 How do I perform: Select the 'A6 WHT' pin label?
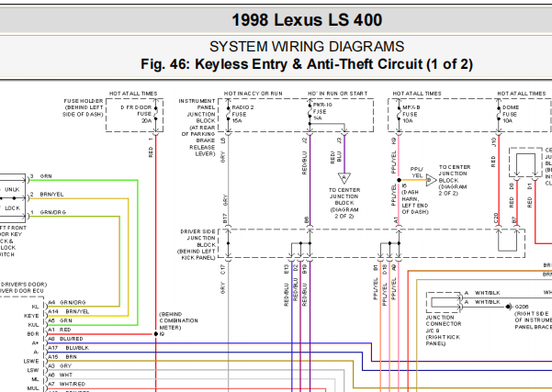pyautogui.click(x=61, y=375)
